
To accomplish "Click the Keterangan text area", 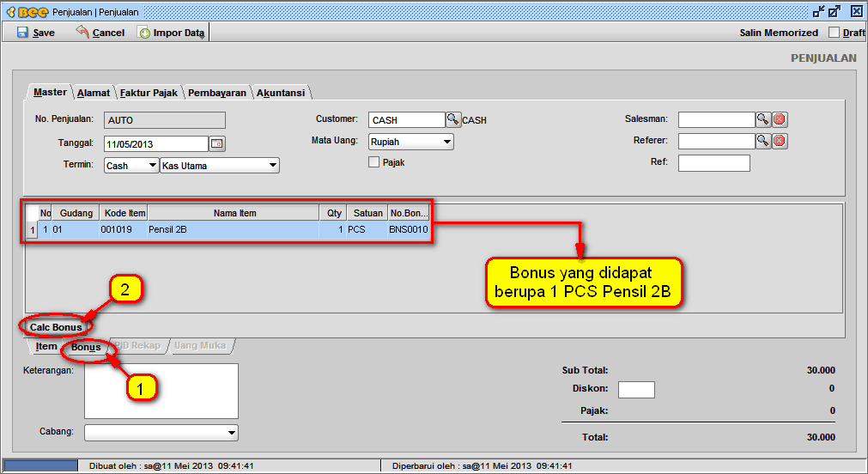I will click(161, 391).
